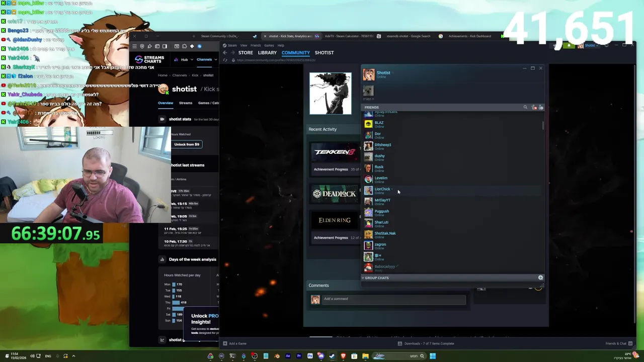Search the Steam friends list
Image resolution: width=644 pixels, height=362 pixels.
(x=525, y=107)
